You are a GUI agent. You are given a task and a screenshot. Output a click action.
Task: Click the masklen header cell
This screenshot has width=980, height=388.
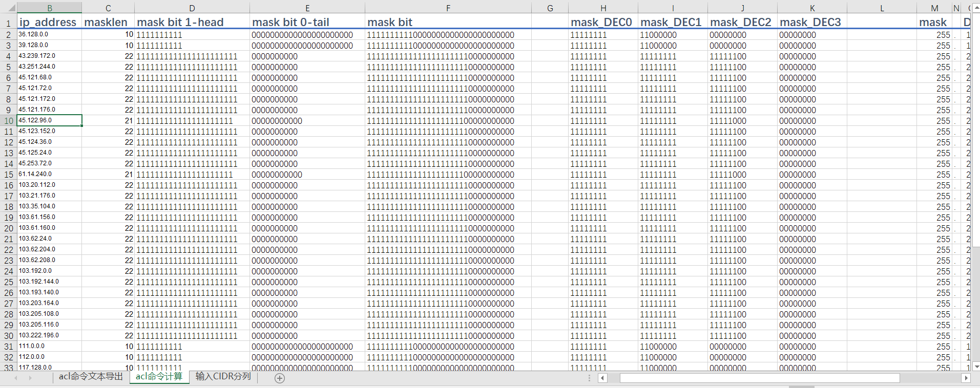pyautogui.click(x=108, y=23)
